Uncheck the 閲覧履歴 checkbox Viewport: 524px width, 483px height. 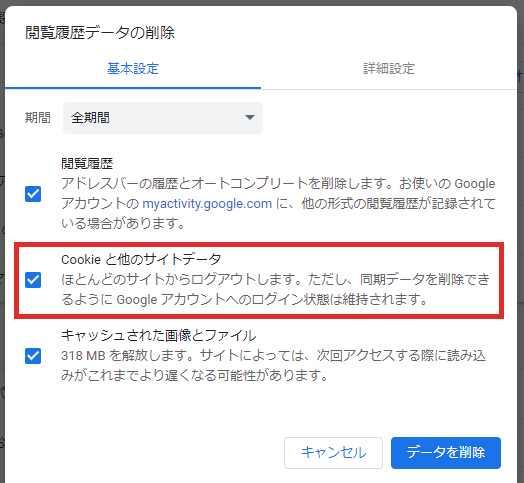[33, 194]
